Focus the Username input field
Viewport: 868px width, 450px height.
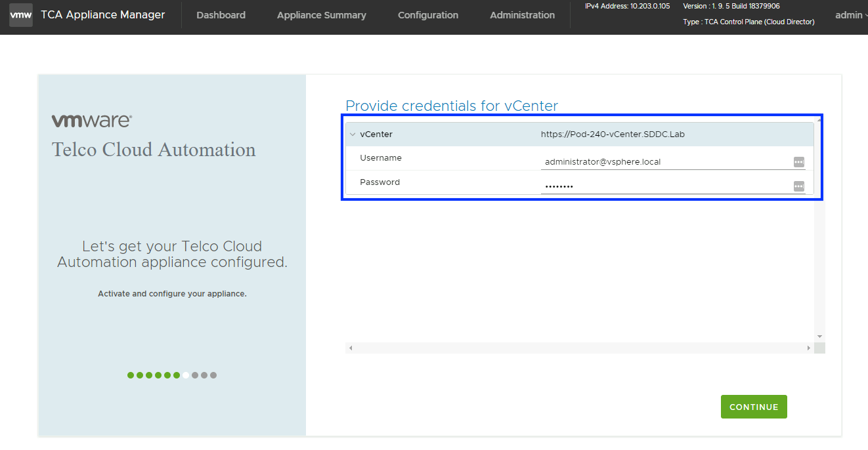[663, 162]
